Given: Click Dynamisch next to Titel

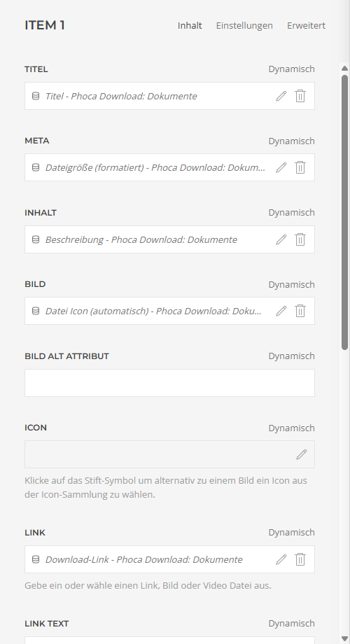Looking at the screenshot, I should tap(292, 69).
